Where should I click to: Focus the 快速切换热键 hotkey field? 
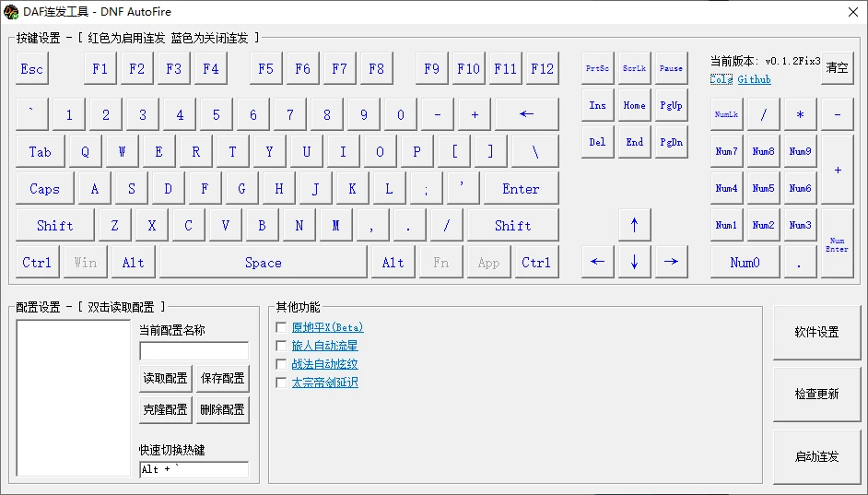click(x=194, y=469)
